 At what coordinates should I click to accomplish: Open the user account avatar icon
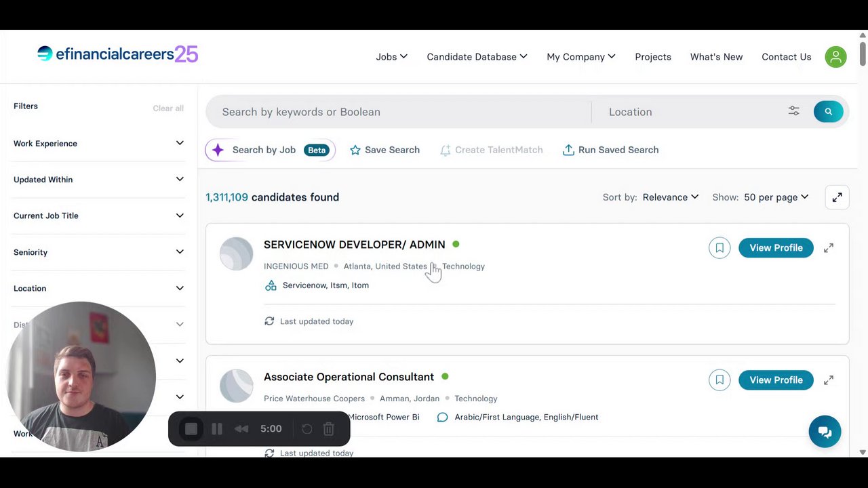835,57
